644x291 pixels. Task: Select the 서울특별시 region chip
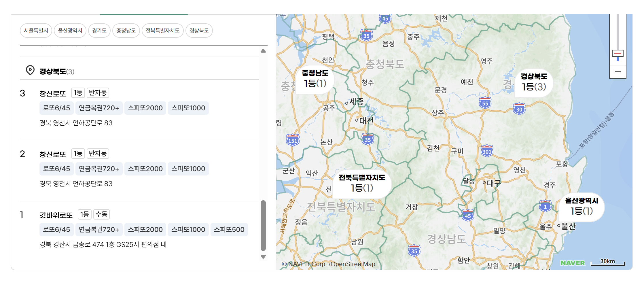(x=36, y=31)
